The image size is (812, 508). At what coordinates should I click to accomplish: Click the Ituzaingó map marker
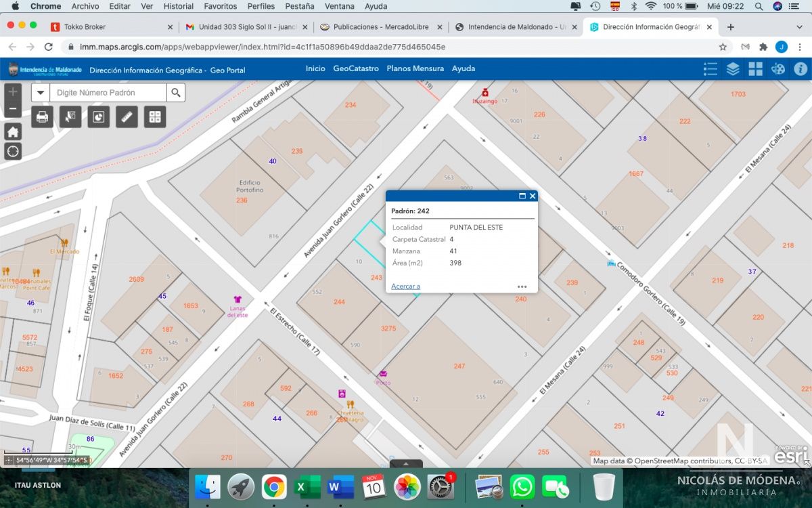pyautogui.click(x=484, y=92)
